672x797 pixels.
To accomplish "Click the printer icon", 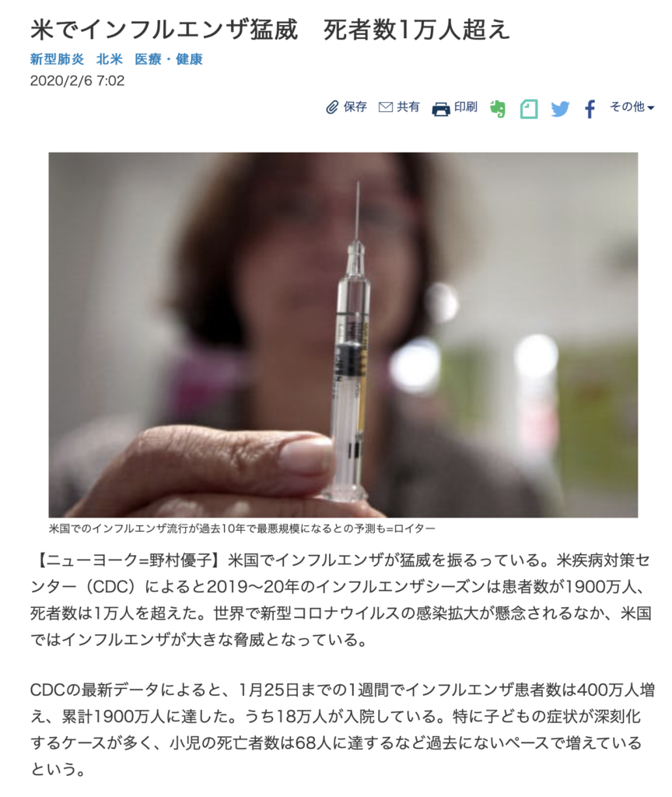I will click(440, 109).
